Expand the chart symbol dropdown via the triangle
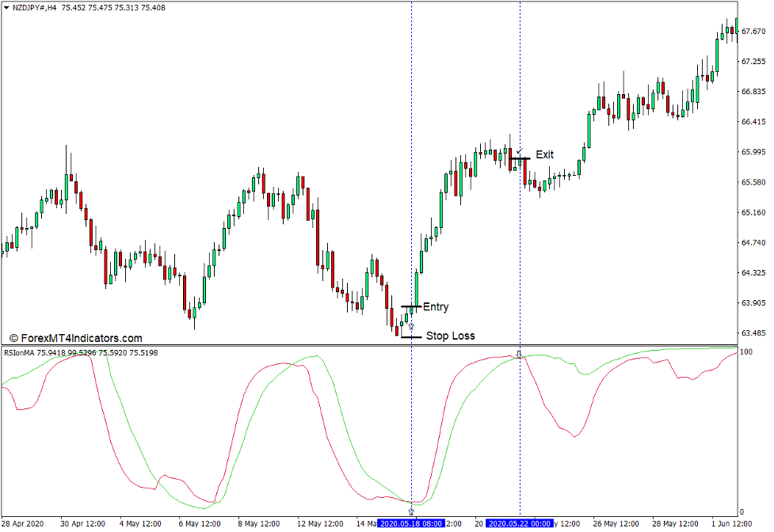 6,6
